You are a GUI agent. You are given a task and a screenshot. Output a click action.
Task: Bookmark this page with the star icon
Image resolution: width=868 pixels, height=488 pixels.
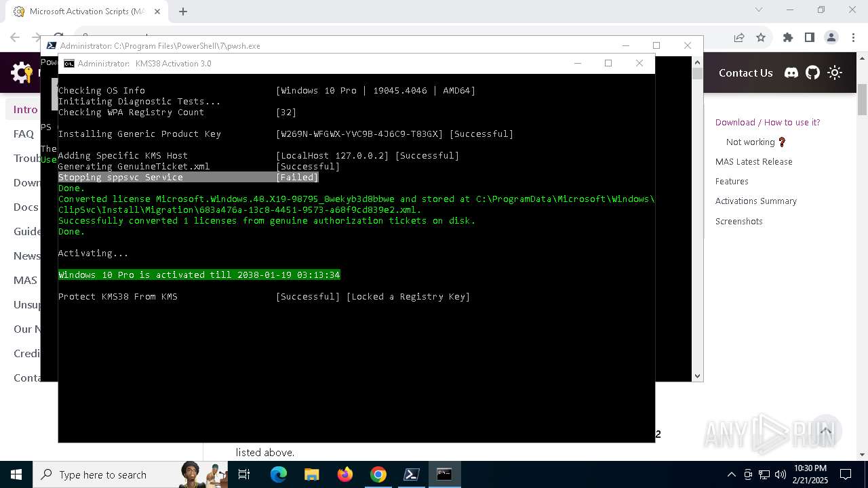[761, 37]
